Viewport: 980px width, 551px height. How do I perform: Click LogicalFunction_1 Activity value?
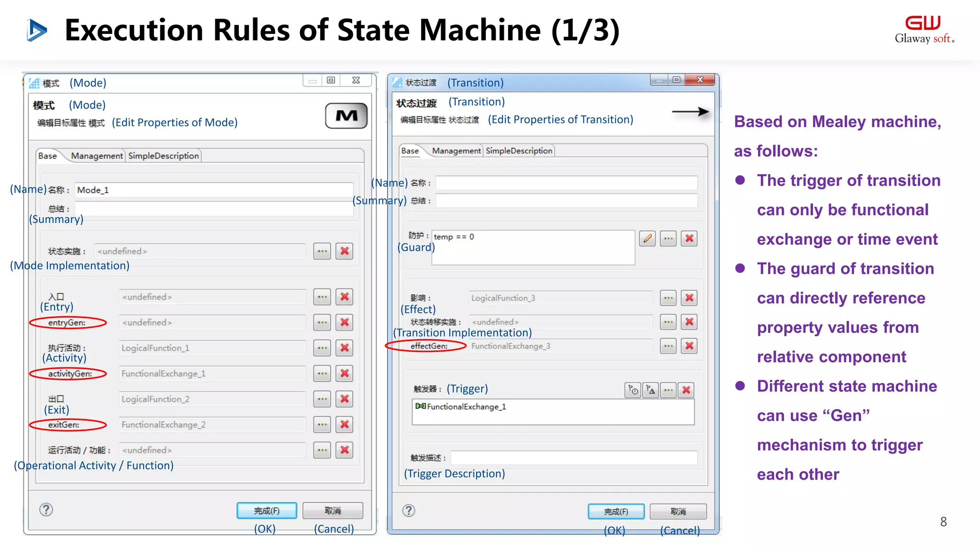click(212, 348)
